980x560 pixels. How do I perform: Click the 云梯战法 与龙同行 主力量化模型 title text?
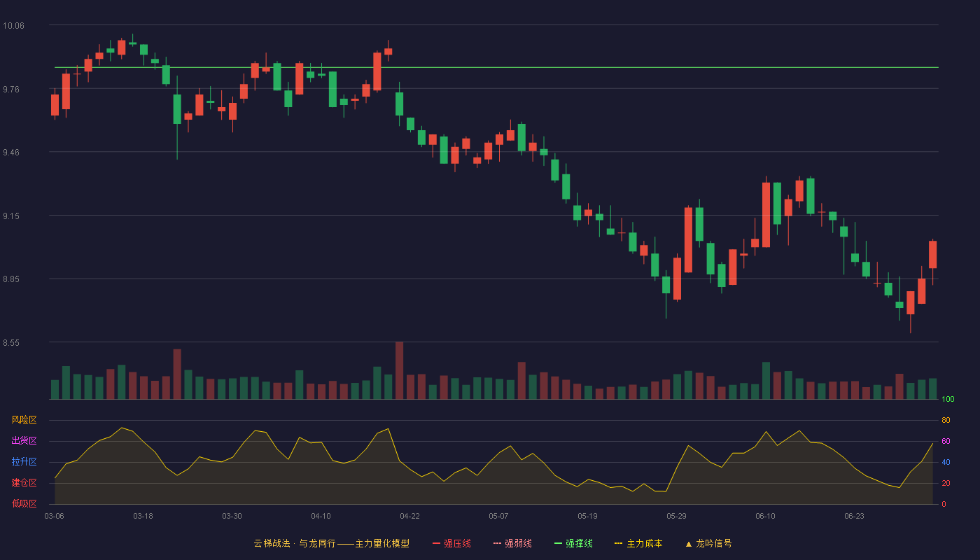click(x=331, y=543)
